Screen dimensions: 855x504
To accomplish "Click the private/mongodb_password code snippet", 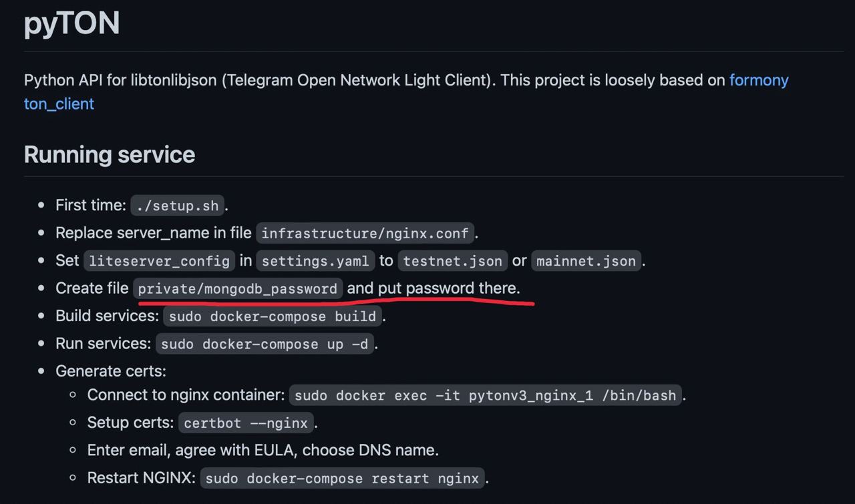I will point(238,288).
